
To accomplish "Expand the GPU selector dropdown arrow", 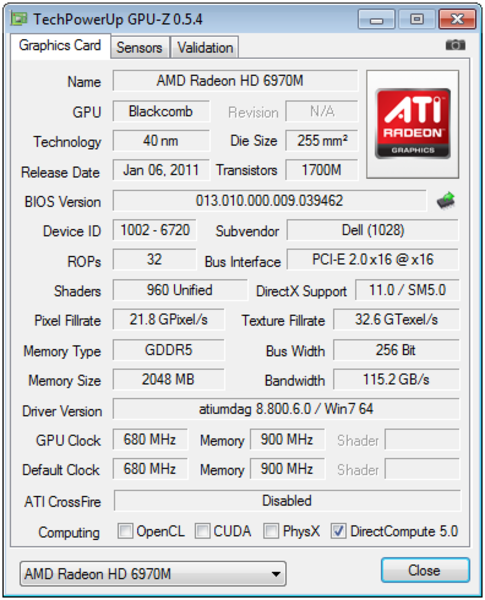I will tap(275, 574).
